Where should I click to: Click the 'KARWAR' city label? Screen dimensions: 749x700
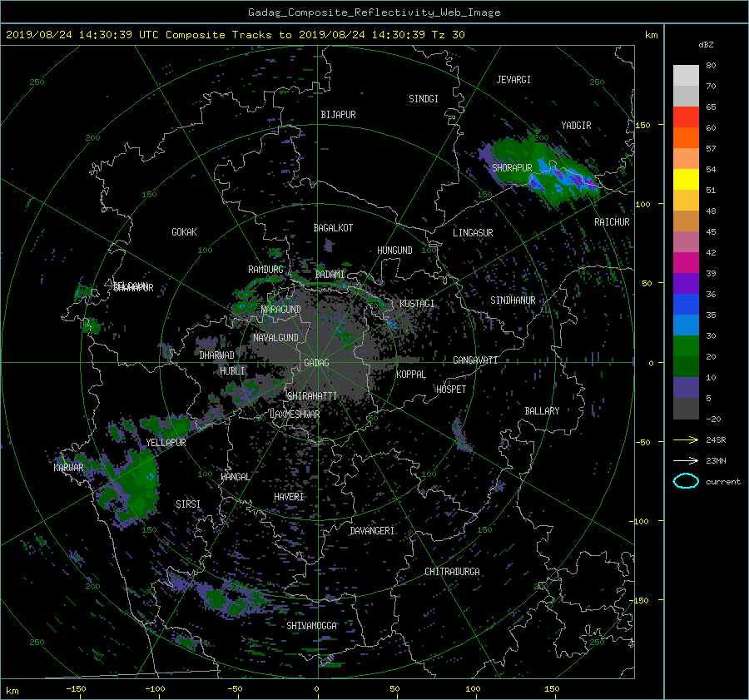click(68, 467)
